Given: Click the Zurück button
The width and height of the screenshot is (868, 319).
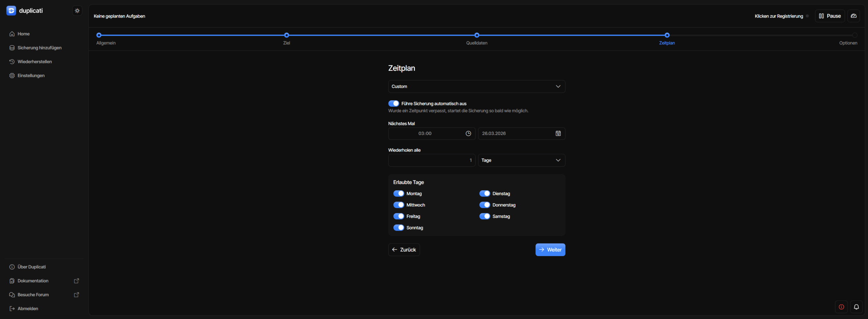Looking at the screenshot, I should (x=404, y=250).
